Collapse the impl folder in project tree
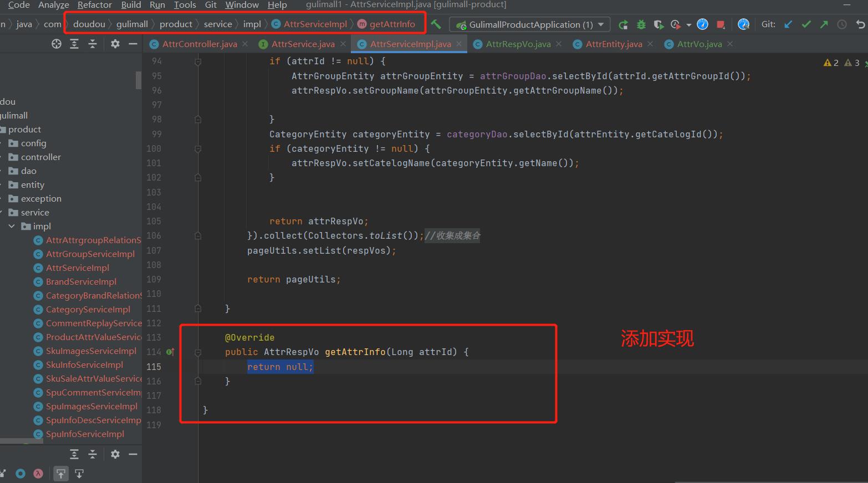Image resolution: width=868 pixels, height=483 pixels. (x=12, y=226)
